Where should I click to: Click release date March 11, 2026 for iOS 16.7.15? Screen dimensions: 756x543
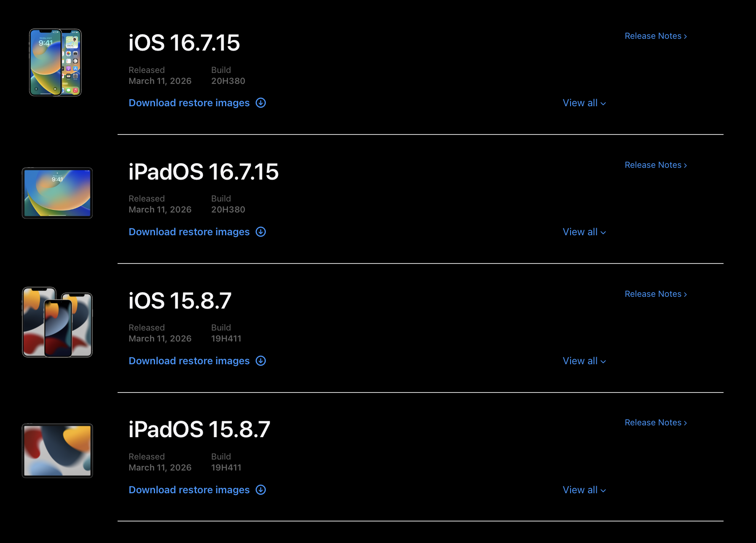click(x=160, y=81)
